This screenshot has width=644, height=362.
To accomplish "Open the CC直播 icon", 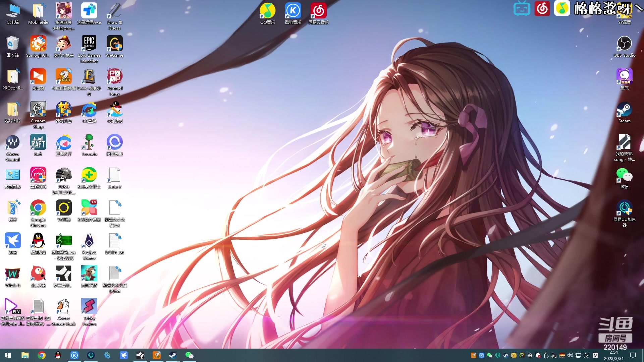I will [x=89, y=112].
